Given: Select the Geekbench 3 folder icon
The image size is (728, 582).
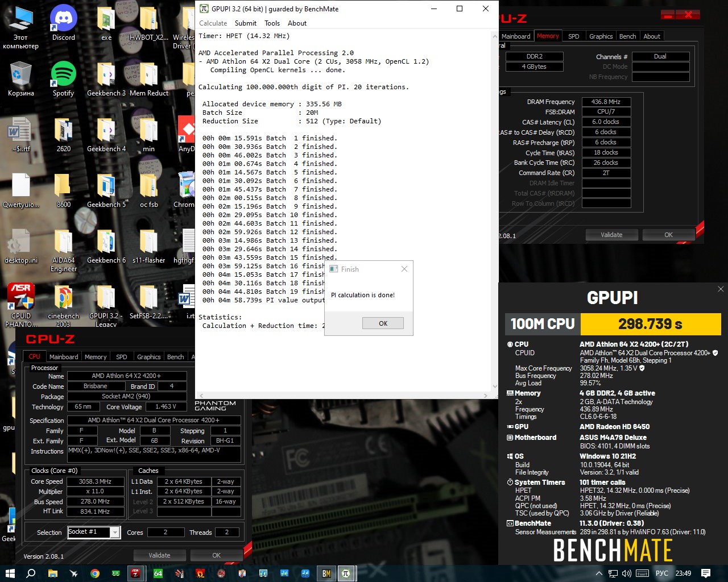Looking at the screenshot, I should click(x=106, y=79).
